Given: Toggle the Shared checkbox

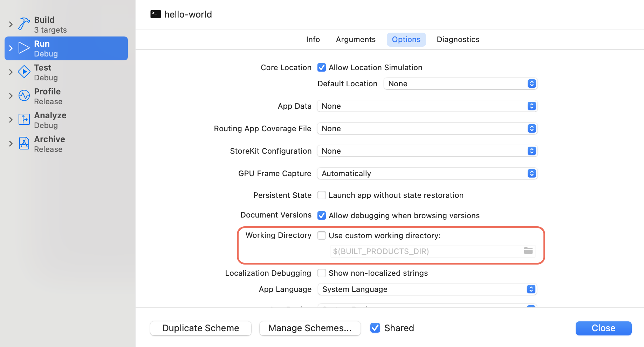Looking at the screenshot, I should coord(375,328).
